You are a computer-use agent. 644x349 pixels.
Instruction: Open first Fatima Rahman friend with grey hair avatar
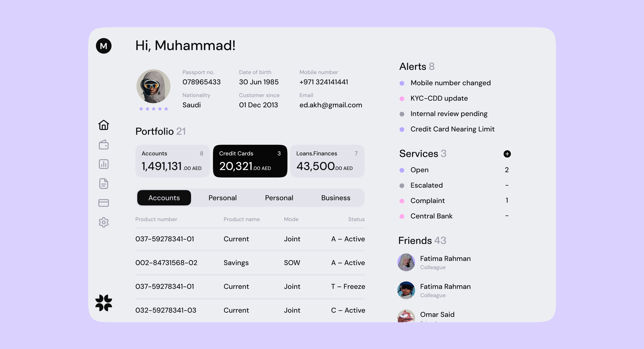click(x=434, y=262)
